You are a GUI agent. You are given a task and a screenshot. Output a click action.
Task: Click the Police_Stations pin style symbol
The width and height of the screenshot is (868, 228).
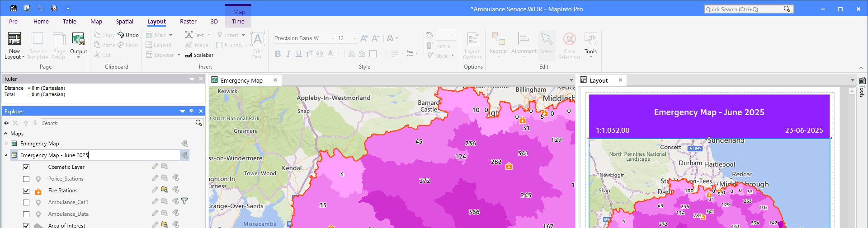click(x=38, y=179)
